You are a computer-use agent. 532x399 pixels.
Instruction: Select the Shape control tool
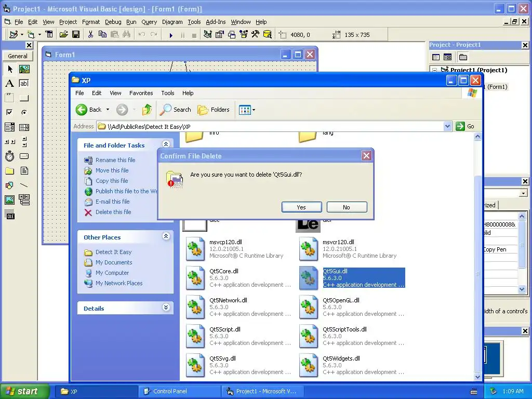click(10, 185)
